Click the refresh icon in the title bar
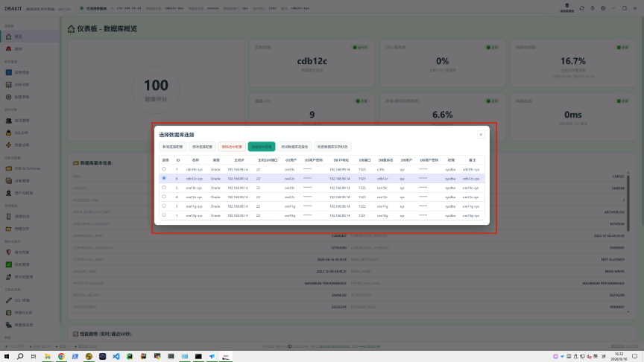The image size is (644, 362). coord(581,8)
